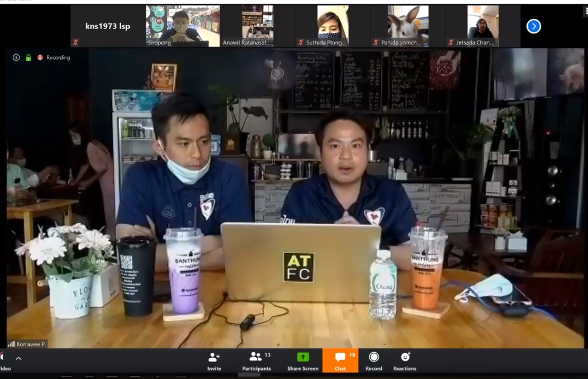Open the Reactions emoji menu
Viewport: 588px width, 379px height.
click(405, 361)
